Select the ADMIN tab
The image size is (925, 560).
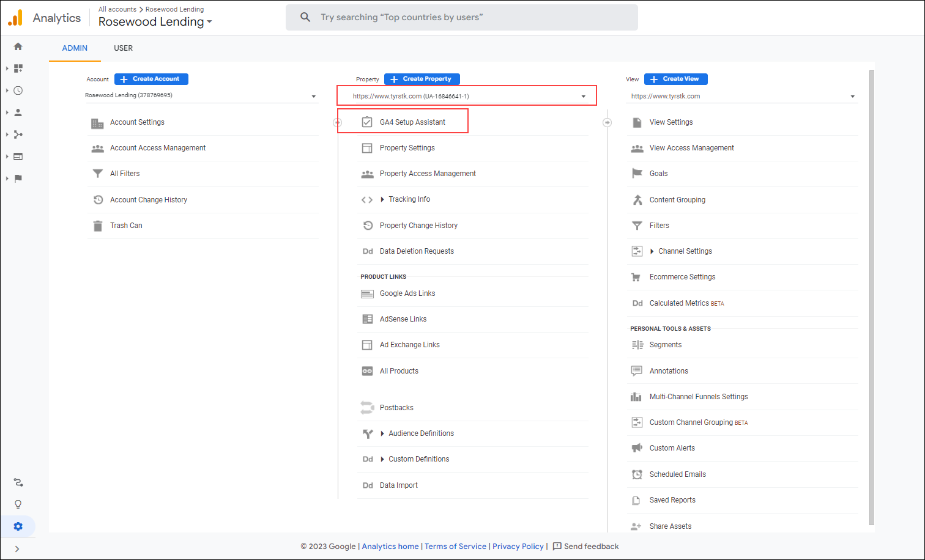[x=75, y=48]
